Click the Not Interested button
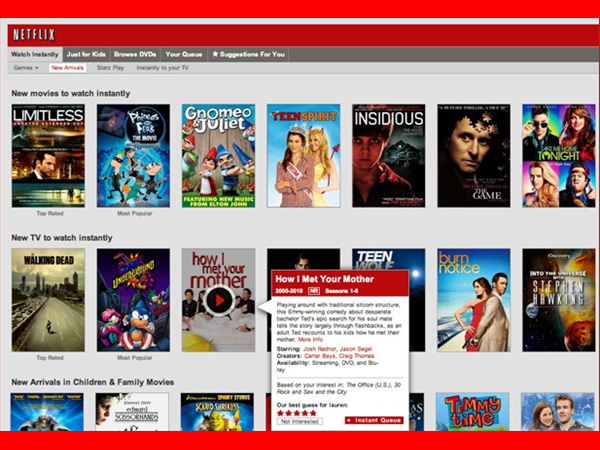Image resolution: width=600 pixels, height=450 pixels. [299, 421]
